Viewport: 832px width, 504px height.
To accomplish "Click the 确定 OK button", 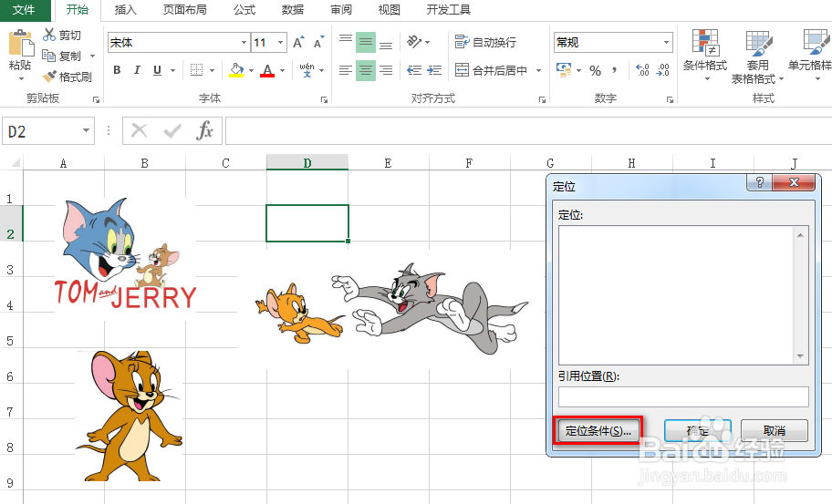I will [x=698, y=430].
